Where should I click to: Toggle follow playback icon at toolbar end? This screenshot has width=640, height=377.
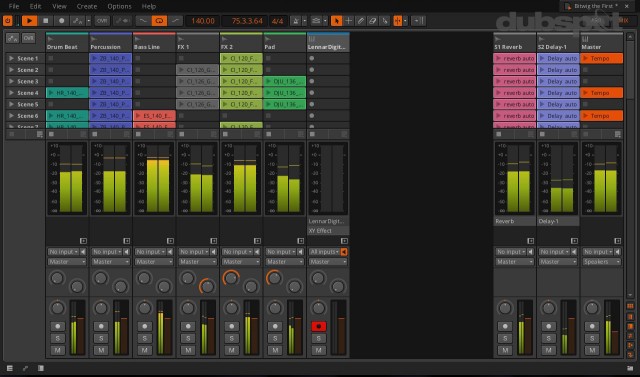(x=419, y=20)
